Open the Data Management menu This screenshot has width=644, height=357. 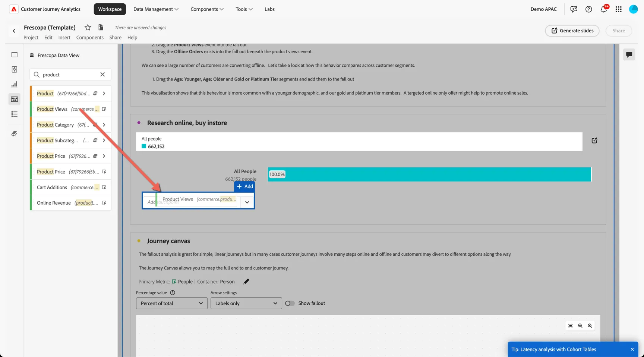(156, 9)
